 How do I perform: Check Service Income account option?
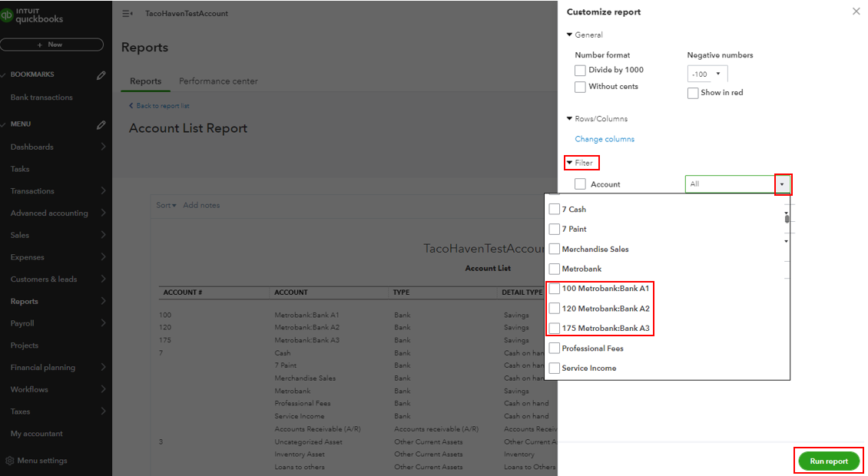click(x=554, y=368)
